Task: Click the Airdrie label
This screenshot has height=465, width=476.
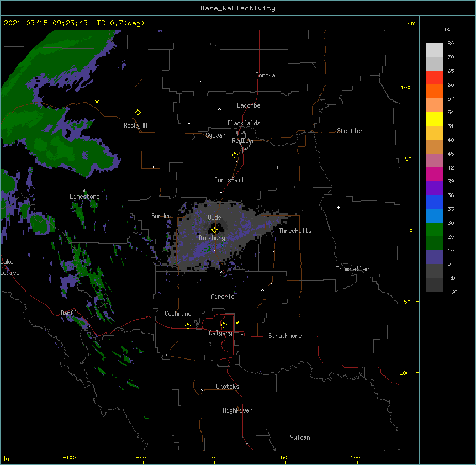Action: pyautogui.click(x=223, y=297)
